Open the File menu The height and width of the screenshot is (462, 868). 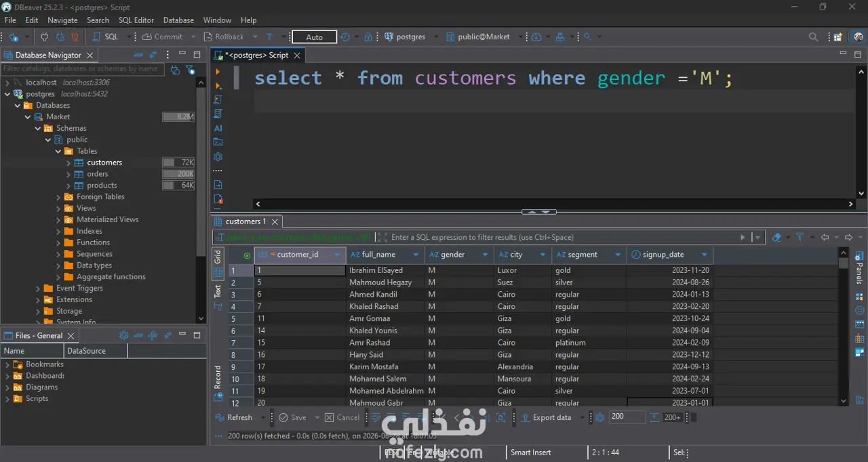tap(10, 20)
